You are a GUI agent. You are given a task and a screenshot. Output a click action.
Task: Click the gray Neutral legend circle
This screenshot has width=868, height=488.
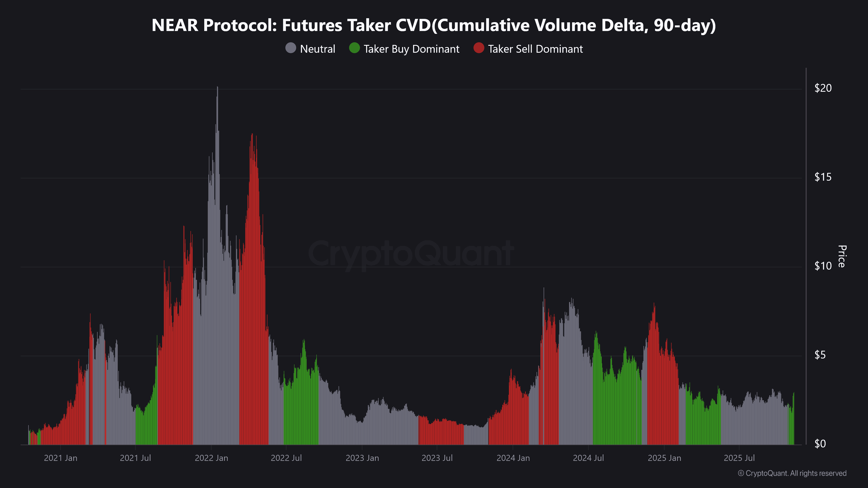[291, 48]
